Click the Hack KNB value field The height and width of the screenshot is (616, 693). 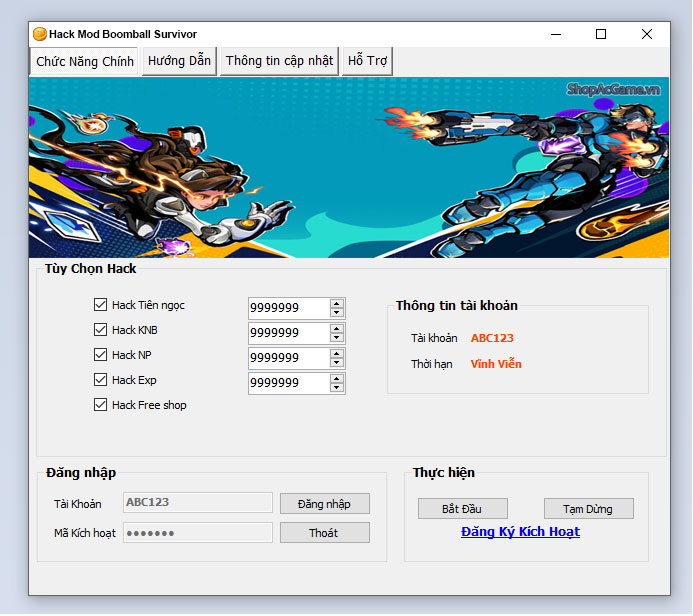tap(289, 333)
